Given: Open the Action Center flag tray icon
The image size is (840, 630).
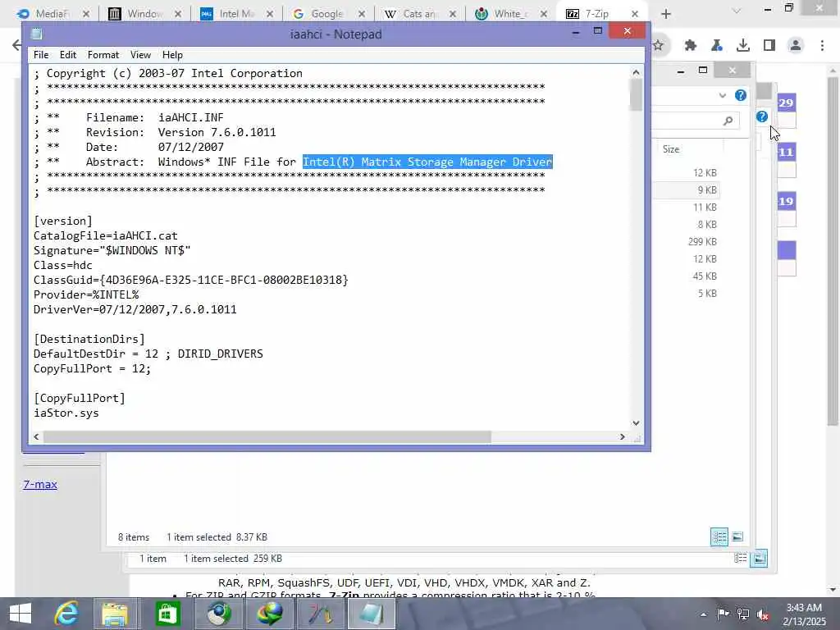Looking at the screenshot, I should tap(723, 614).
